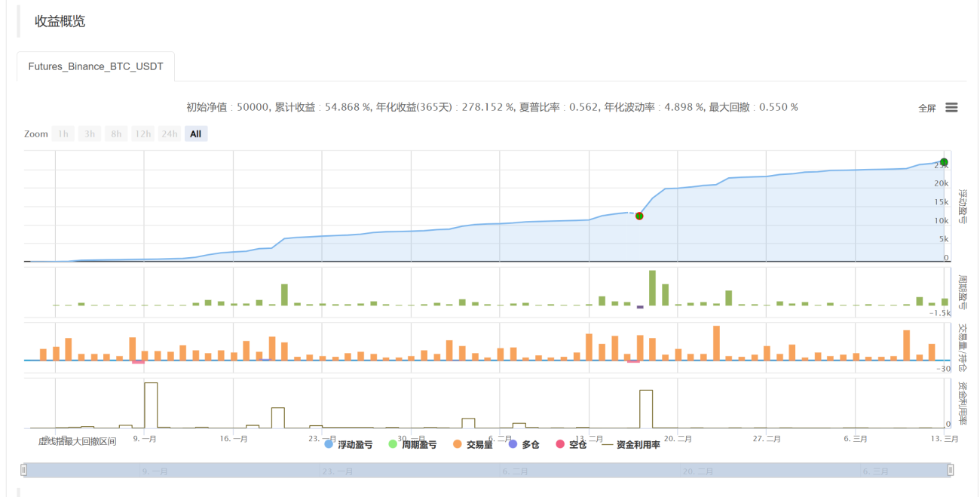980x497 pixels.
Task: Set zoom to 12h
Action: coord(142,134)
